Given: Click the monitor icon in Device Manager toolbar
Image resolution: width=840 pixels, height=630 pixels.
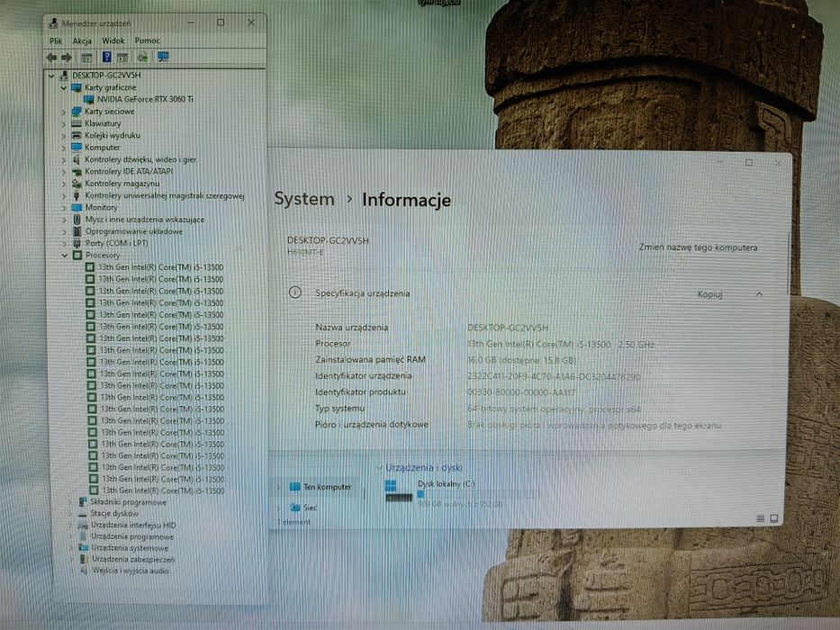Looking at the screenshot, I should [163, 57].
